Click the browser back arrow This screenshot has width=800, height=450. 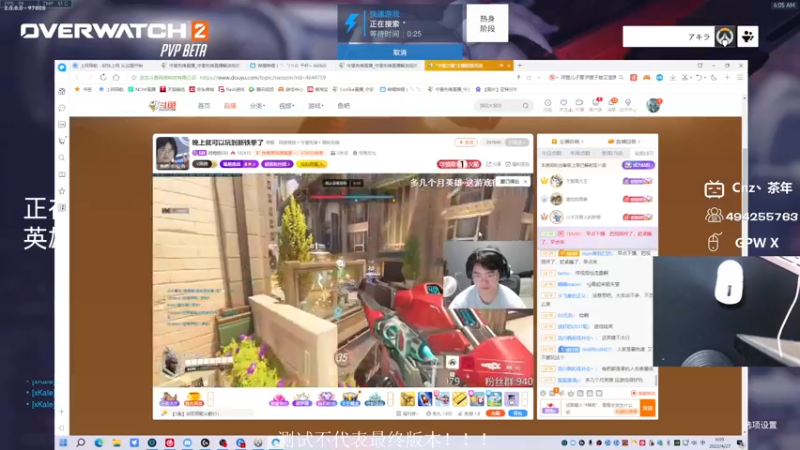77,78
